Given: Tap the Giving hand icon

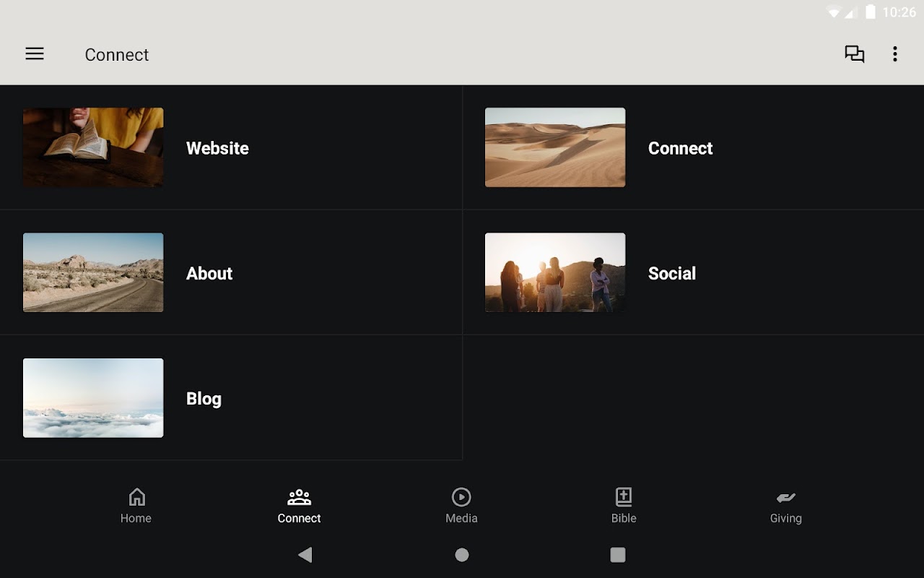Looking at the screenshot, I should pos(785,497).
